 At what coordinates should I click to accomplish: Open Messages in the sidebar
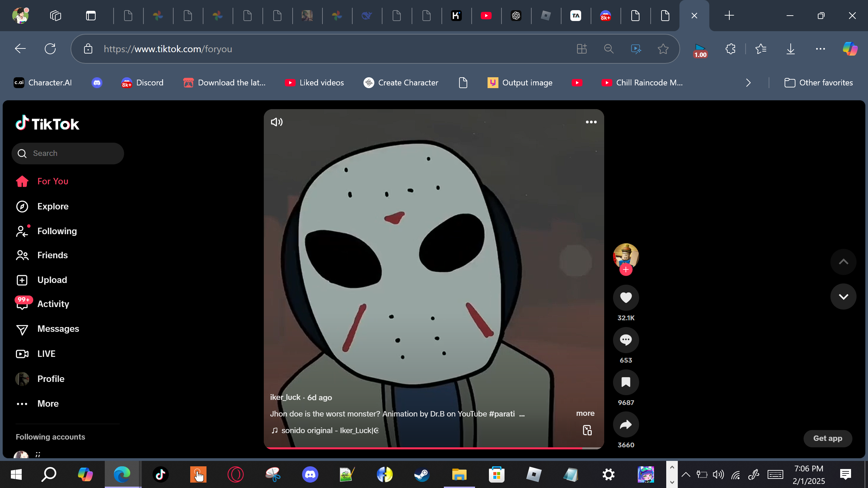coord(58,329)
